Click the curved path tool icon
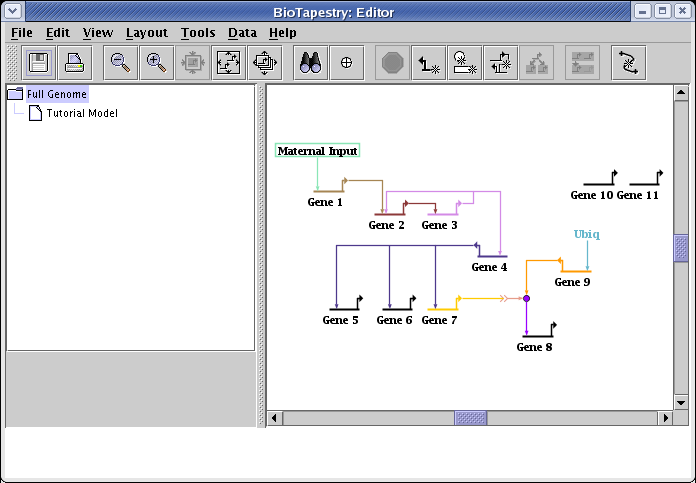Image resolution: width=696 pixels, height=483 pixels. click(628, 62)
